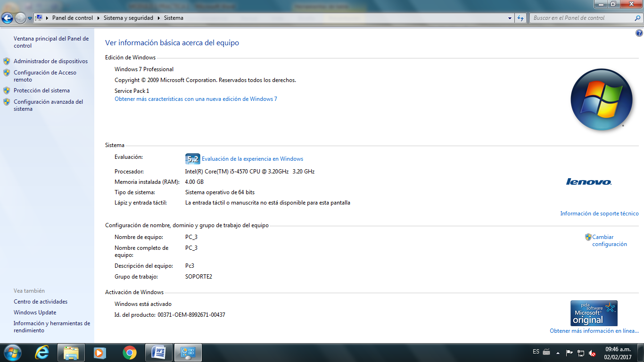Viewport: 644px width, 362px height.
Task: Click the network connection tray icon
Action: [x=581, y=353]
